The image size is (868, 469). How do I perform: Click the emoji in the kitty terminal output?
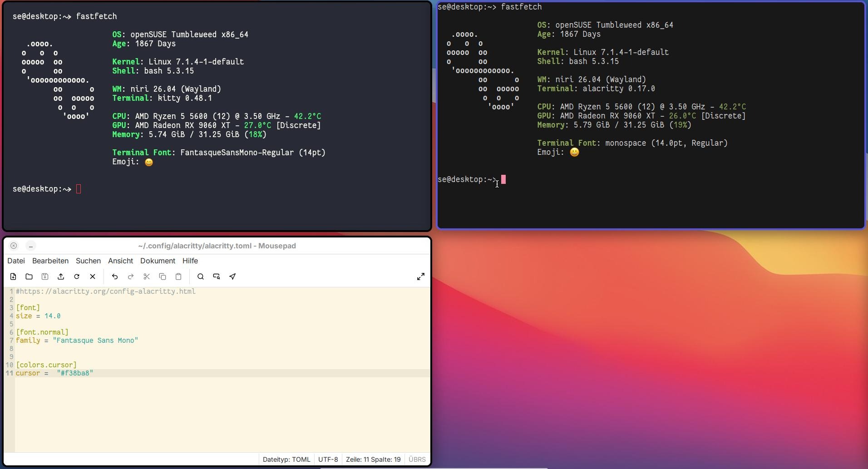click(x=149, y=162)
